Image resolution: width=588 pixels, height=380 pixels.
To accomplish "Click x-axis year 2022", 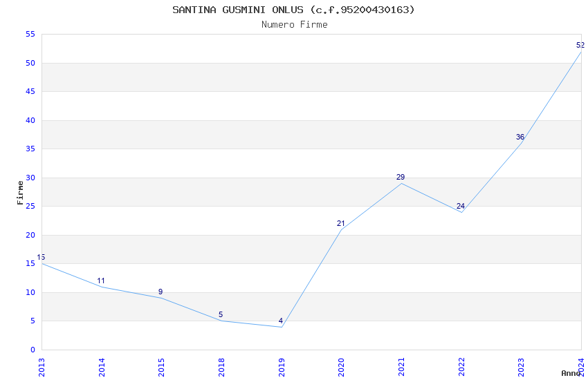I will pyautogui.click(x=461, y=368).
